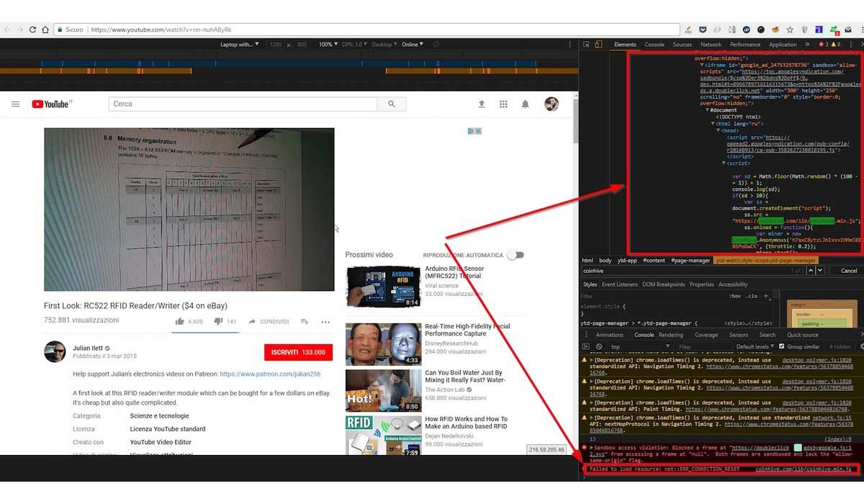Open YouTube hamburger guide menu

[x=15, y=104]
